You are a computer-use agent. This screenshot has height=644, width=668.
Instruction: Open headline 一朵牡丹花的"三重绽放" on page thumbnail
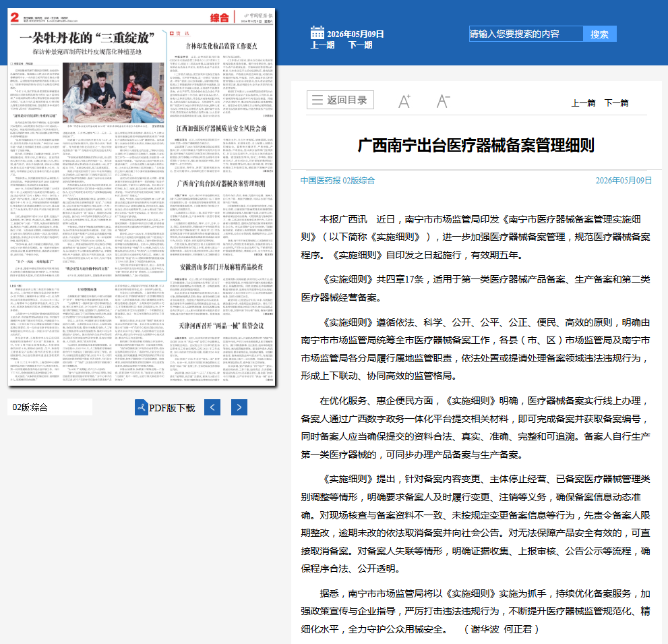point(86,38)
